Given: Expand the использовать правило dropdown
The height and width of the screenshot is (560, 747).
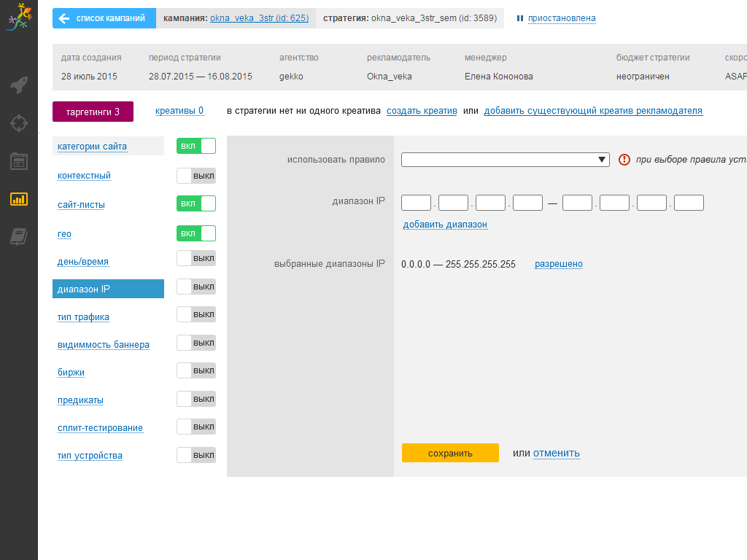Looking at the screenshot, I should tap(505, 160).
